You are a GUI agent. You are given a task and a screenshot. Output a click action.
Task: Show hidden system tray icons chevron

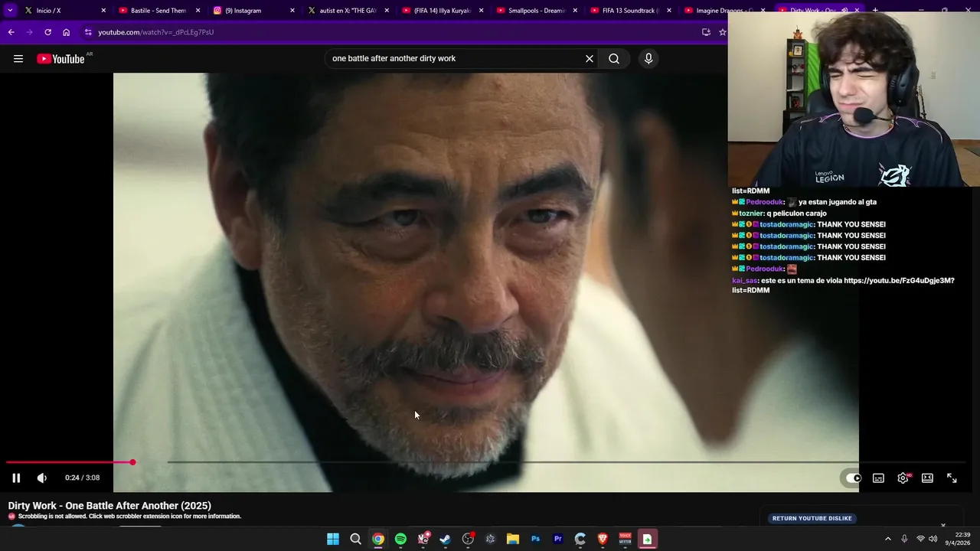pos(887,539)
